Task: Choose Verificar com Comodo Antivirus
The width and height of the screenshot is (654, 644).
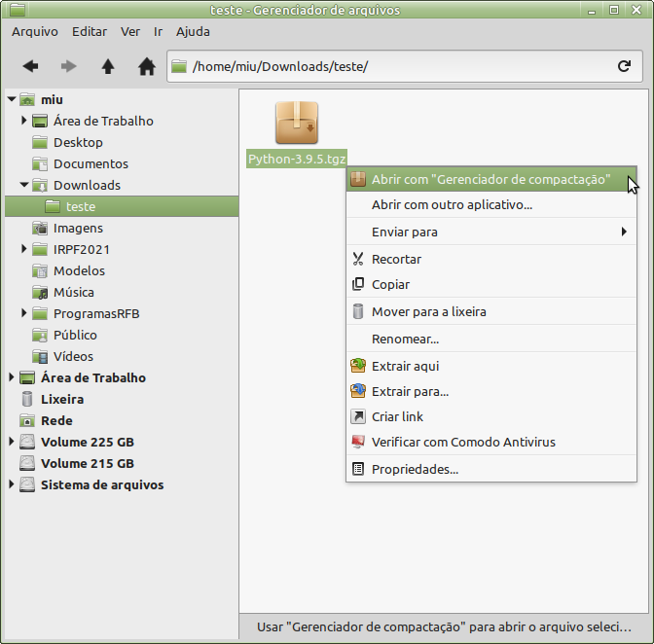Action: tap(491, 442)
